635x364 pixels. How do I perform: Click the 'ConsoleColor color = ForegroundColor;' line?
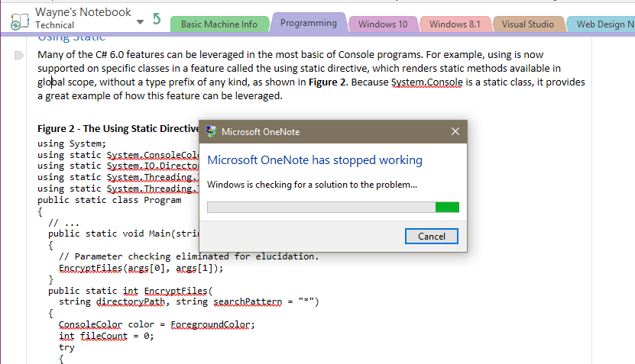click(x=157, y=325)
